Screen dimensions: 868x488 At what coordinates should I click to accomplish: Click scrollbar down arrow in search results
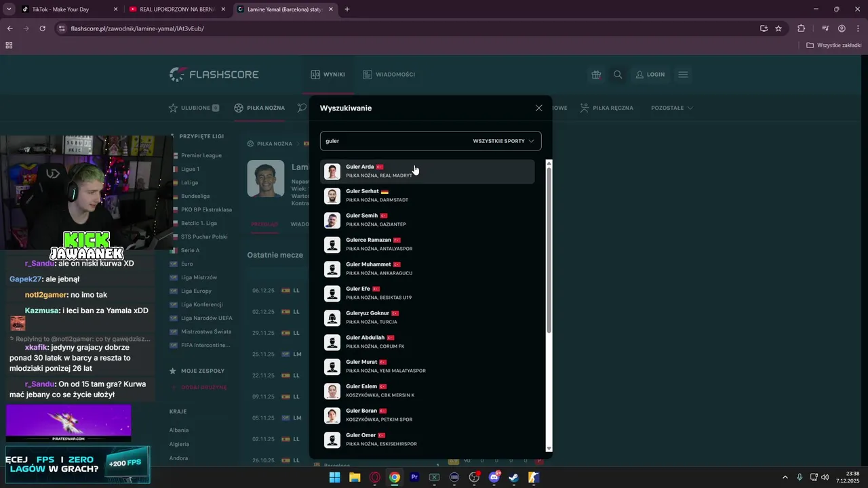point(549,449)
